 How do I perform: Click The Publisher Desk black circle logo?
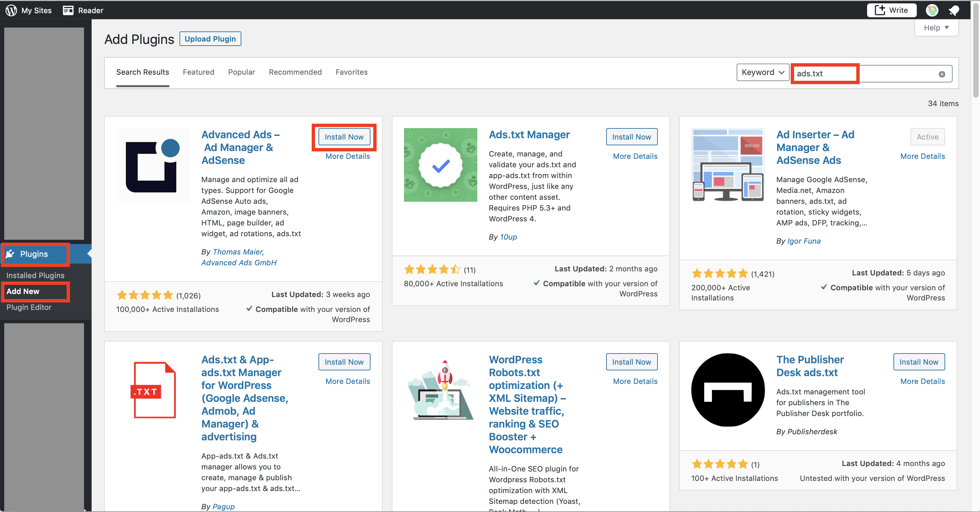coord(728,390)
